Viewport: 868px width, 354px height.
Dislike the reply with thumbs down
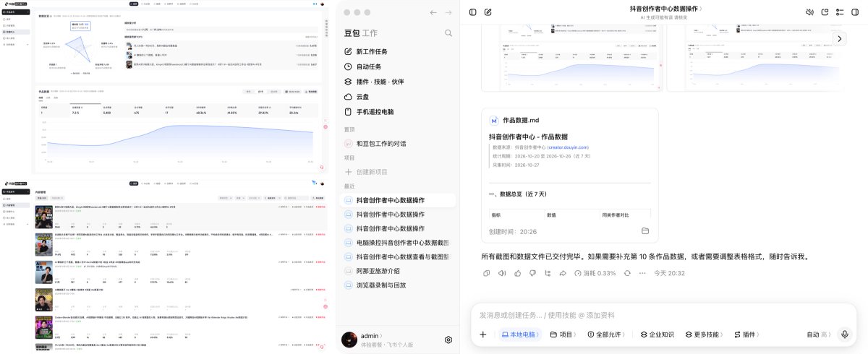(x=533, y=274)
